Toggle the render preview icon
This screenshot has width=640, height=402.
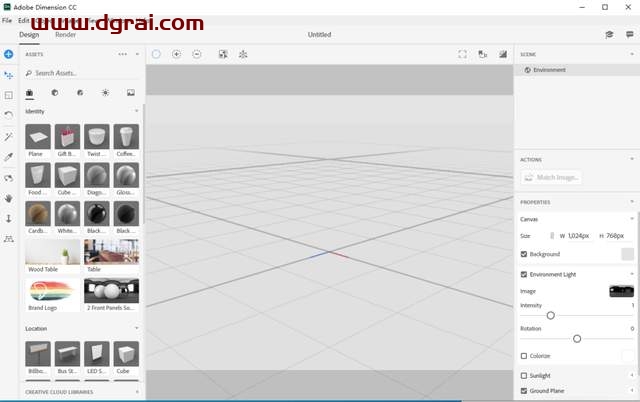pos(503,54)
